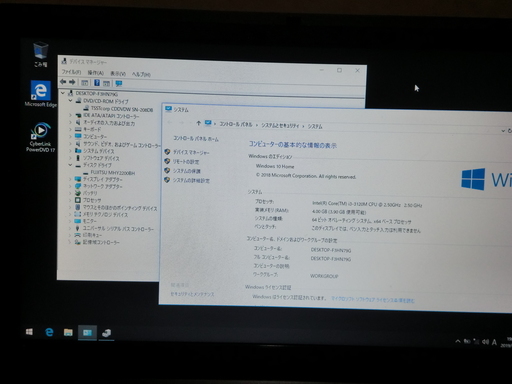The width and height of the screenshot is (512, 384).
Task: Click the デバイス マネージャー link in sidebar
Action: tap(191, 152)
